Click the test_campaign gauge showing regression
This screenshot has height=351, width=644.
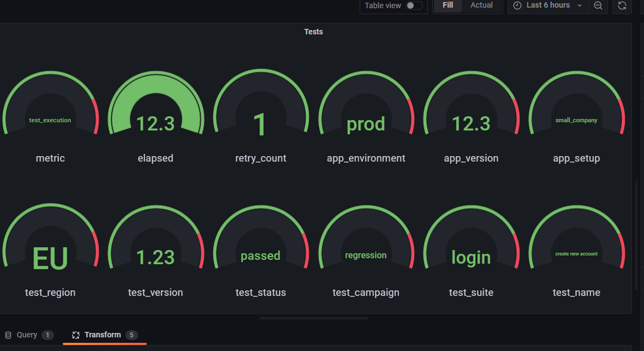tap(366, 237)
